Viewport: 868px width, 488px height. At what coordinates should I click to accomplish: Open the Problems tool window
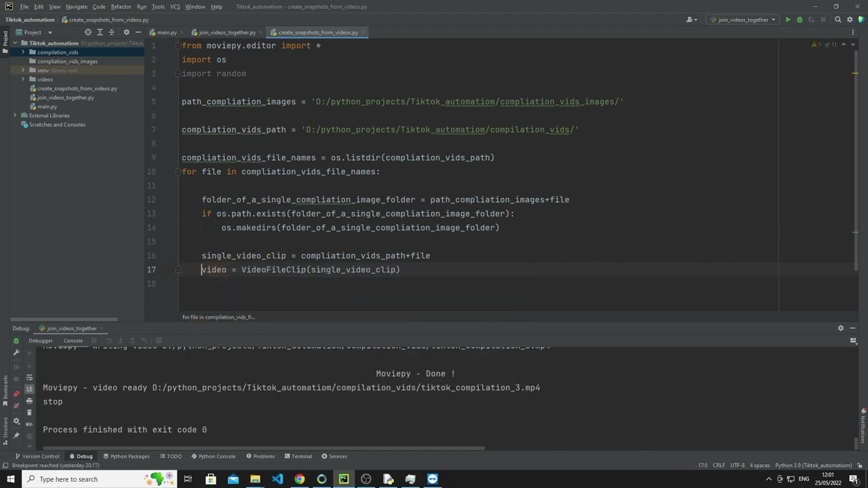coord(260,456)
